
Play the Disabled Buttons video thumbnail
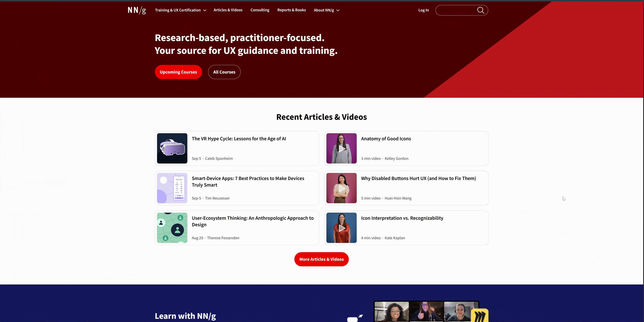point(341,188)
